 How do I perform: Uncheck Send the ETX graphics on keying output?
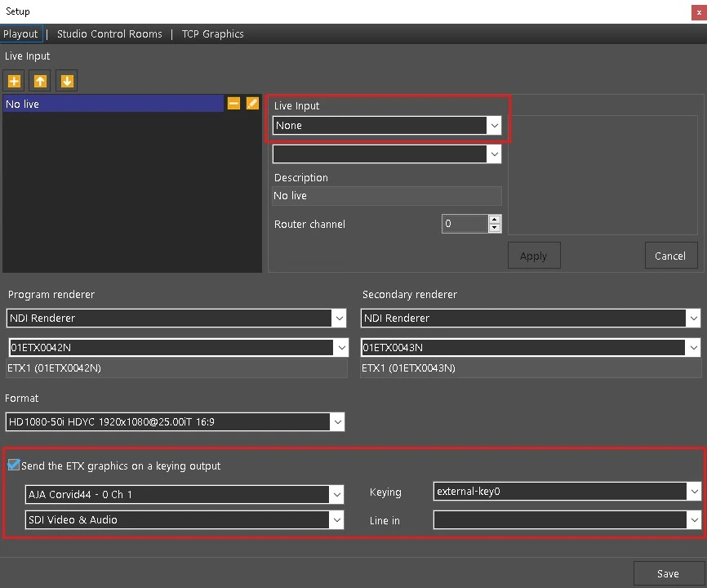14,465
